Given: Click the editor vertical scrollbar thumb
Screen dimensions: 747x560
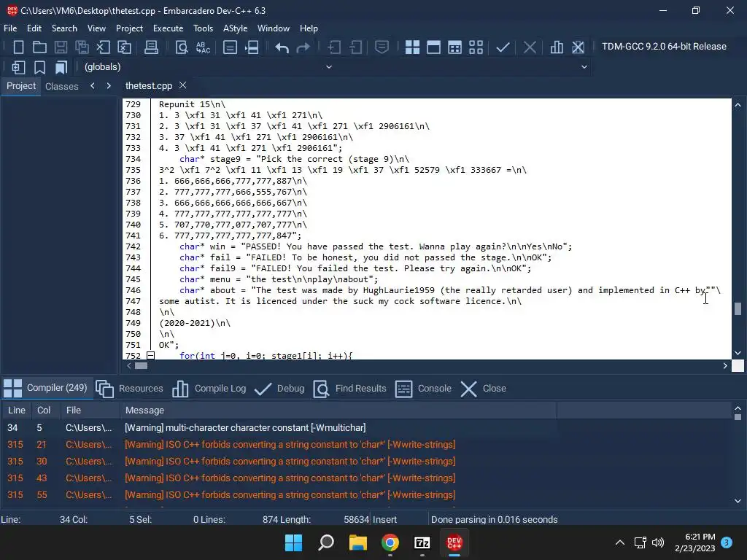Looking at the screenshot, I should (x=738, y=308).
